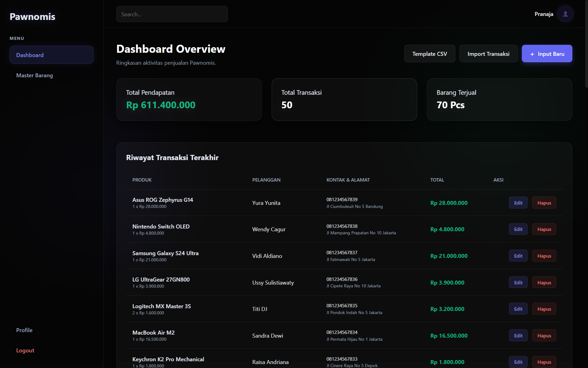Edit the LG UltraGear 27GN800 transaction
The height and width of the screenshot is (368, 588).
pyautogui.click(x=518, y=282)
